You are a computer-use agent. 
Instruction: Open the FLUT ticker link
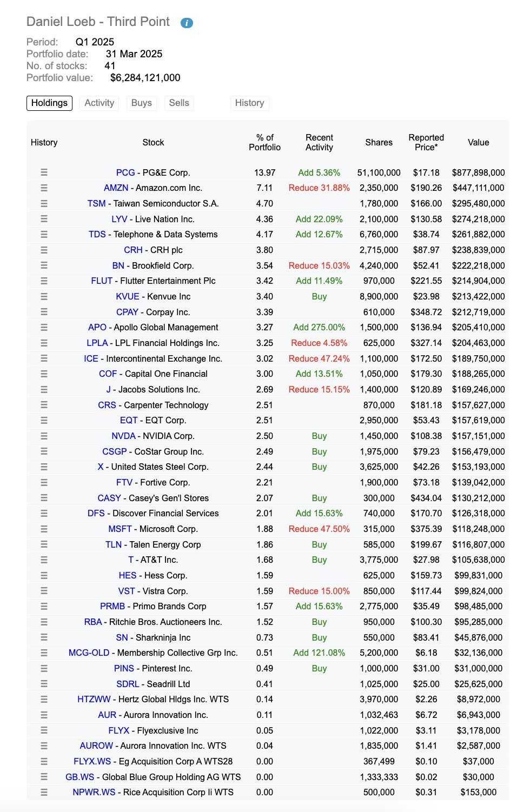[102, 281]
